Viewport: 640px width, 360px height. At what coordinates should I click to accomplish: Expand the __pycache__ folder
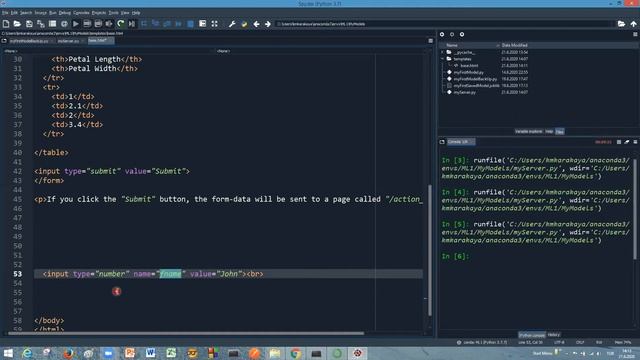[x=442, y=52]
